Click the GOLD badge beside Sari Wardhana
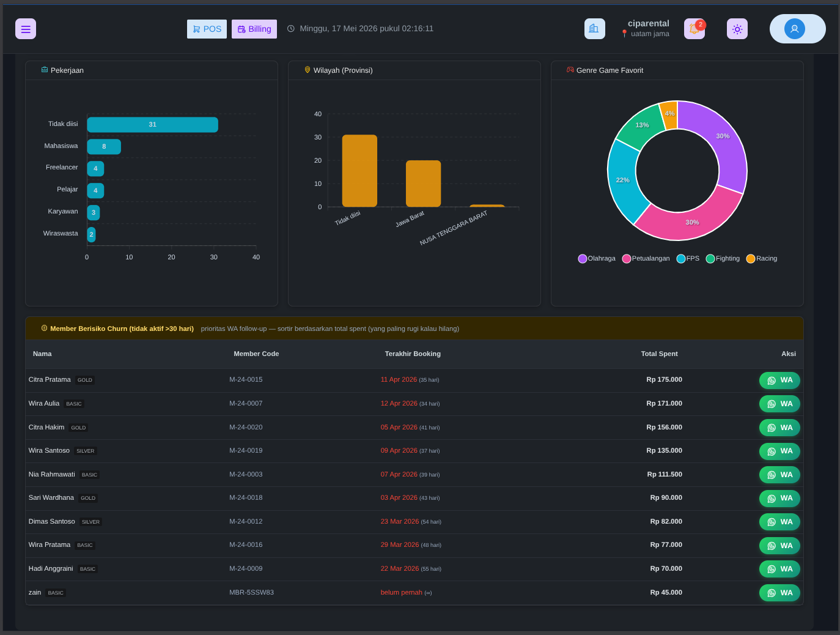 point(88,498)
